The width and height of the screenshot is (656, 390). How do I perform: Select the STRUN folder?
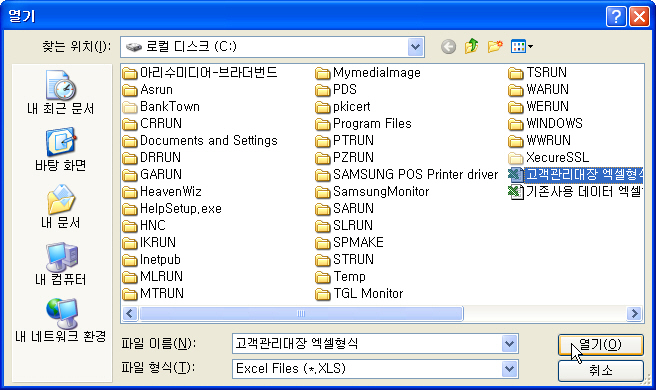pos(345,259)
